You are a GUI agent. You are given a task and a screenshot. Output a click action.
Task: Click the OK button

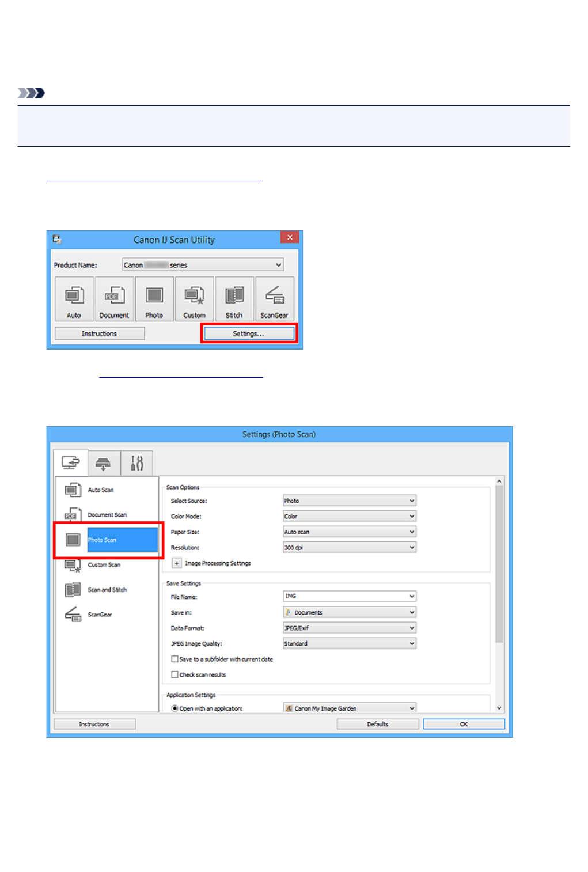pyautogui.click(x=464, y=724)
